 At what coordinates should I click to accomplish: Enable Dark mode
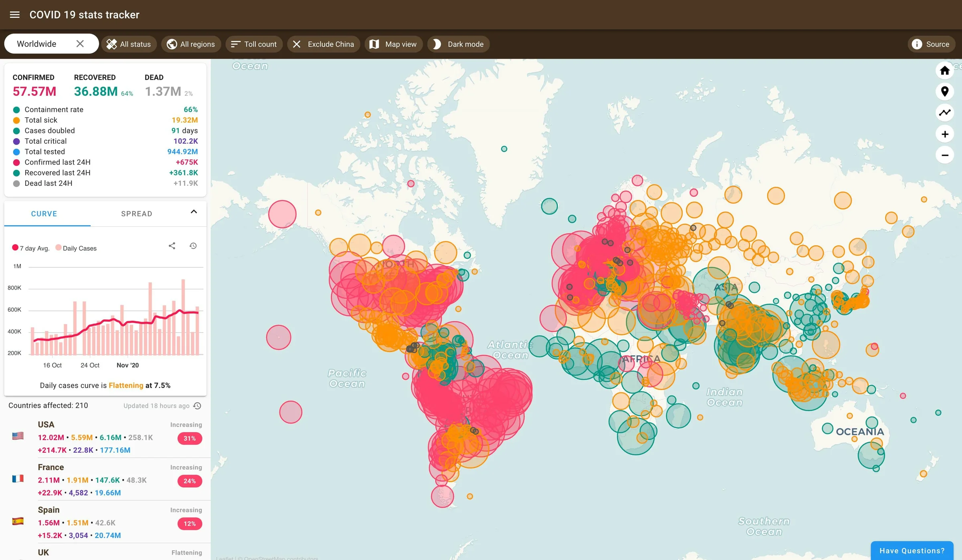coord(458,44)
